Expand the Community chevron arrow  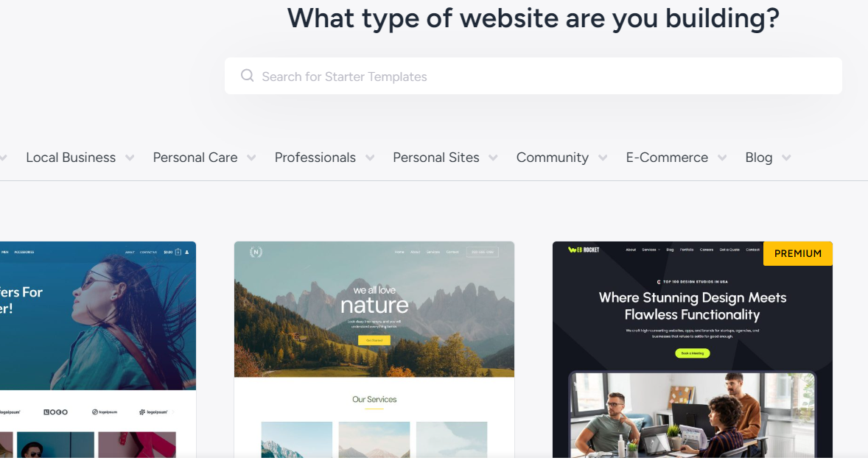tap(603, 158)
